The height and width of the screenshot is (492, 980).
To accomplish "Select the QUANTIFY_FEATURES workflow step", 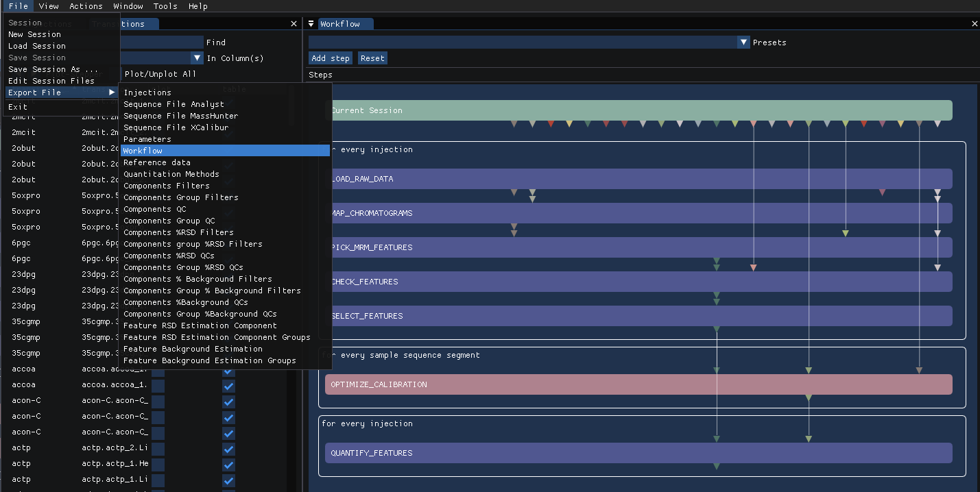I will click(x=638, y=453).
